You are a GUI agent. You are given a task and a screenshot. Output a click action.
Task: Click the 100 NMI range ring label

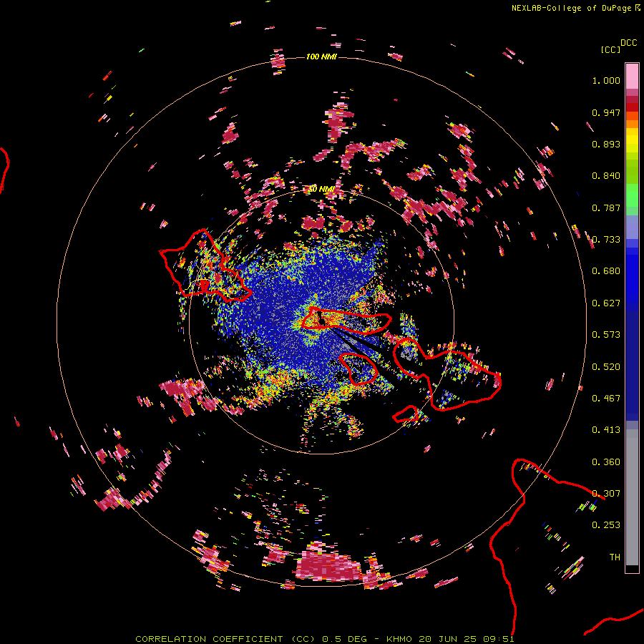pyautogui.click(x=321, y=57)
